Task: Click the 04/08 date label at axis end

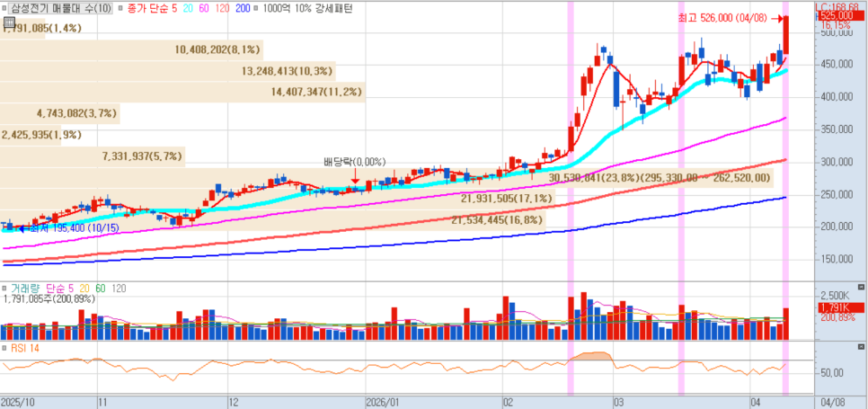Action: pos(832,401)
